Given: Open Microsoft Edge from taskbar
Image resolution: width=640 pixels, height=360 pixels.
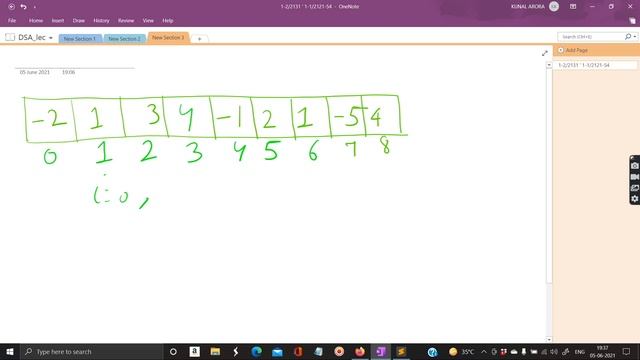Looking at the screenshot, I should [x=257, y=351].
